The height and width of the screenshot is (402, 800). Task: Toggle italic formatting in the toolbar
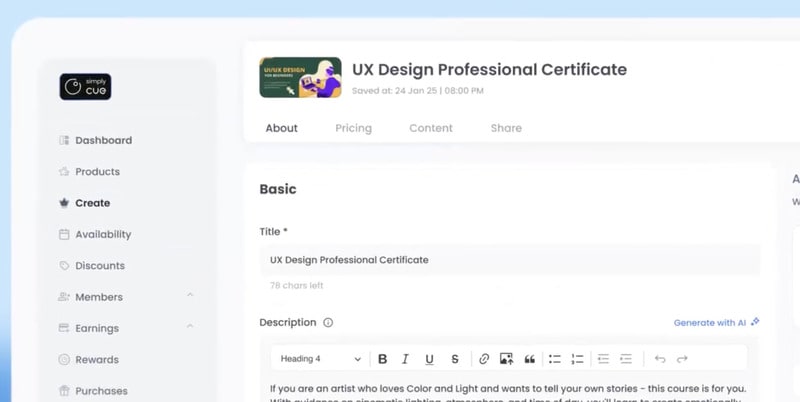click(405, 359)
